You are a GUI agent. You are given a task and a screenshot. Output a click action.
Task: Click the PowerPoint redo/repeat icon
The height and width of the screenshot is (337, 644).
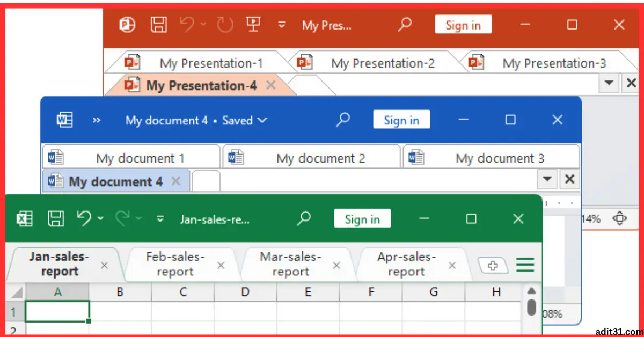pos(225,25)
